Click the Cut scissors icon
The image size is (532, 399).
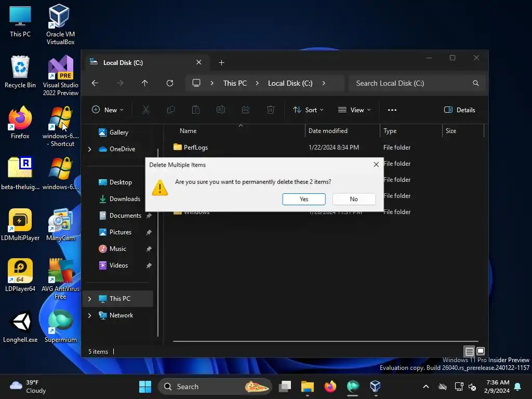click(145, 110)
